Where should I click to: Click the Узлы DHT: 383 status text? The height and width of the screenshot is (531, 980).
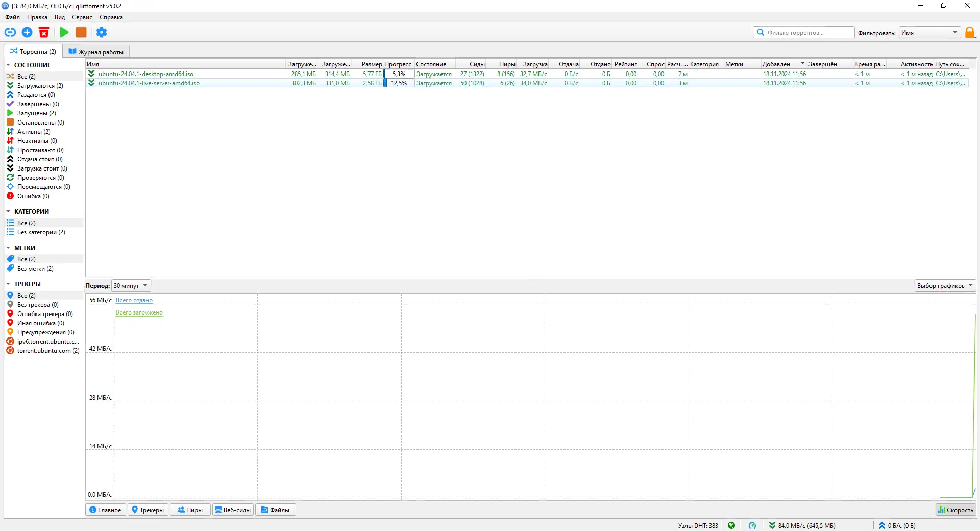(698, 525)
